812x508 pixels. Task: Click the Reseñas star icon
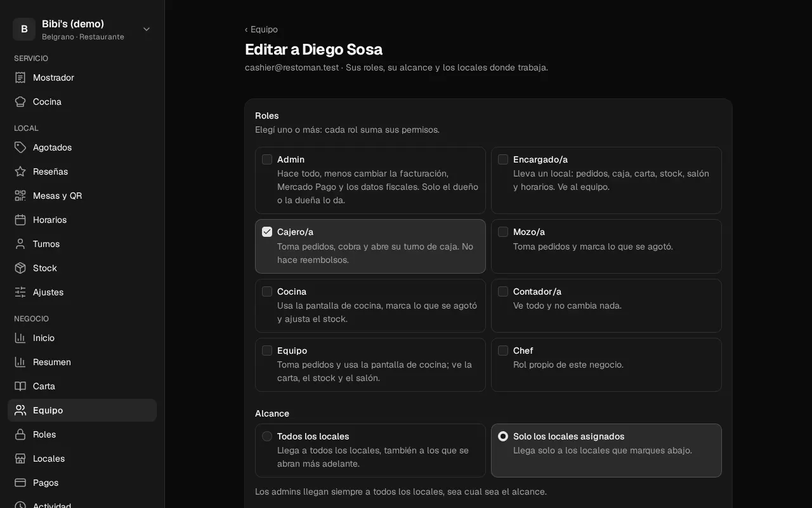[x=20, y=171]
